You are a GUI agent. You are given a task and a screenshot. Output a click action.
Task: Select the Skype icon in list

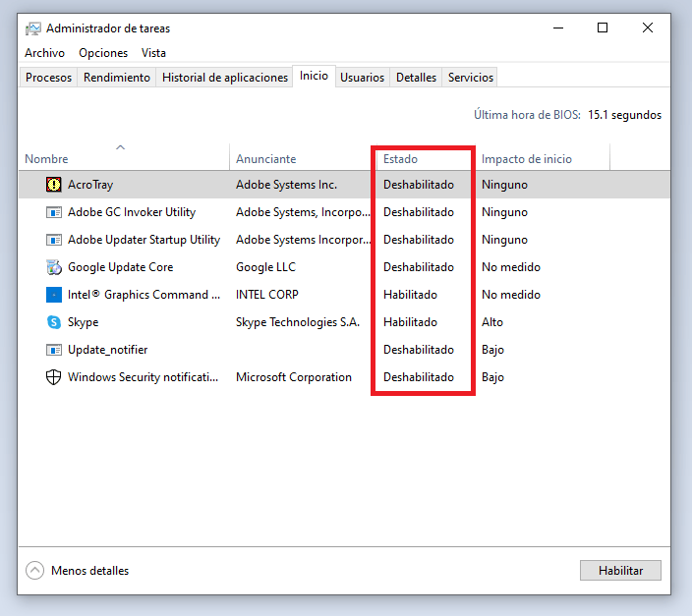coord(54,322)
